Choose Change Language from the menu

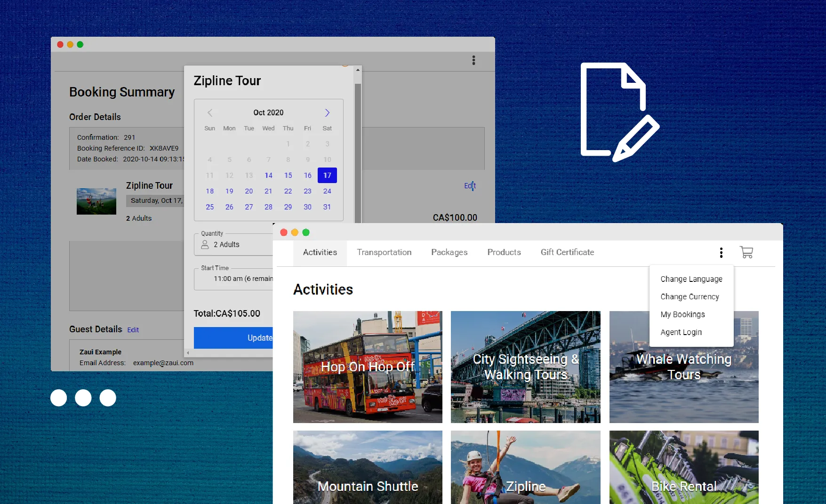[x=691, y=279]
